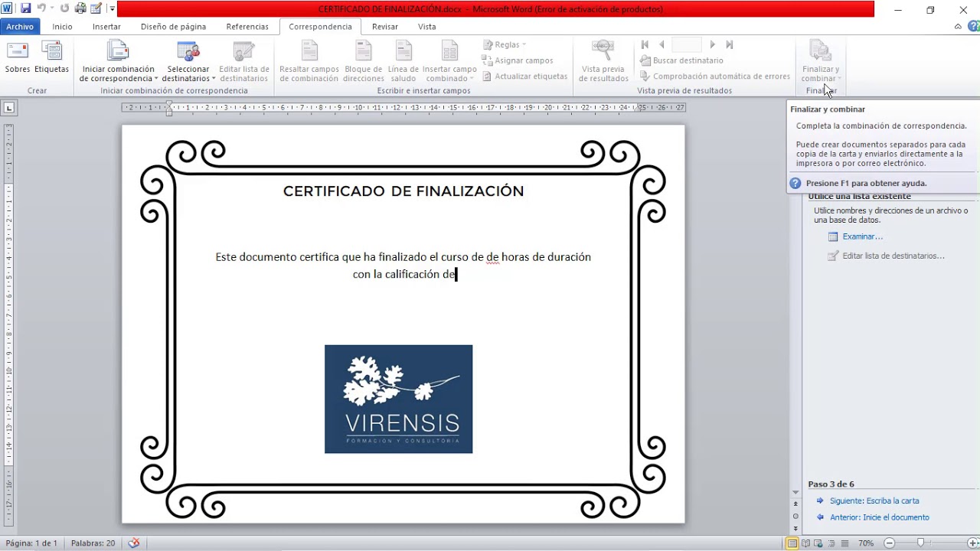Screen dimensions: 980x551
Task: Select Print Layout view button
Action: coord(792,543)
